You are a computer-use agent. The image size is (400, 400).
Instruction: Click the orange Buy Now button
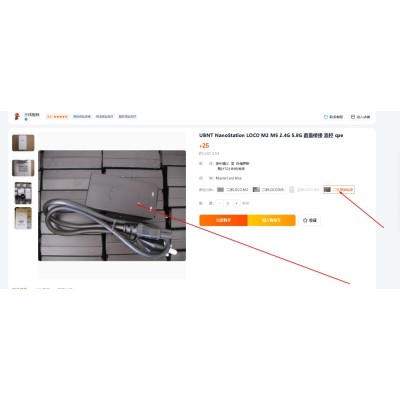point(223,220)
